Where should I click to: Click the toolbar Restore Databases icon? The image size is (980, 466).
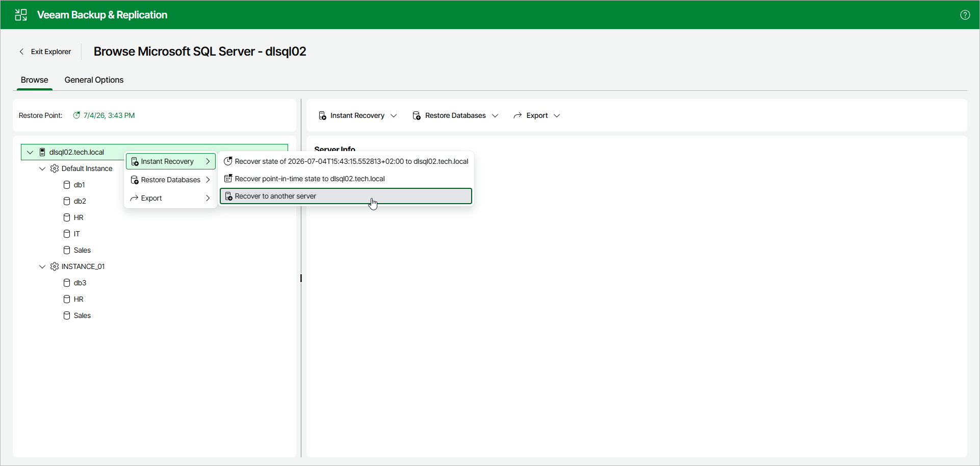[417, 116]
